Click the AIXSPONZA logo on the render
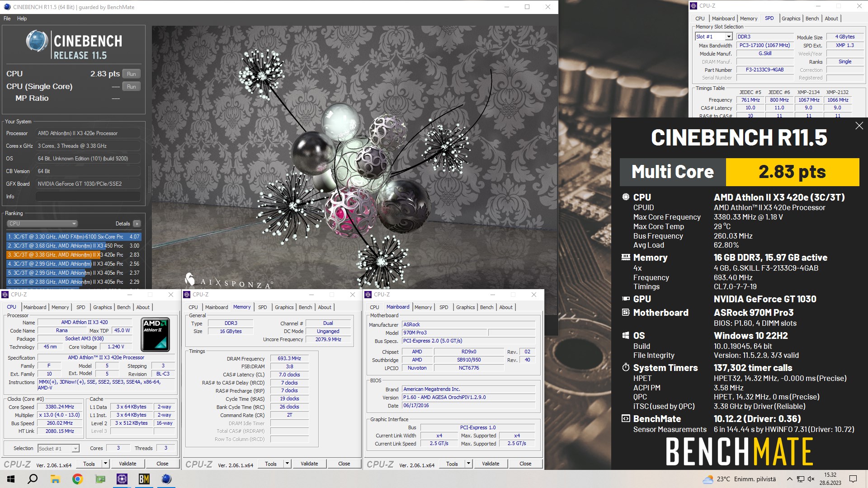868x488 pixels. 229,281
